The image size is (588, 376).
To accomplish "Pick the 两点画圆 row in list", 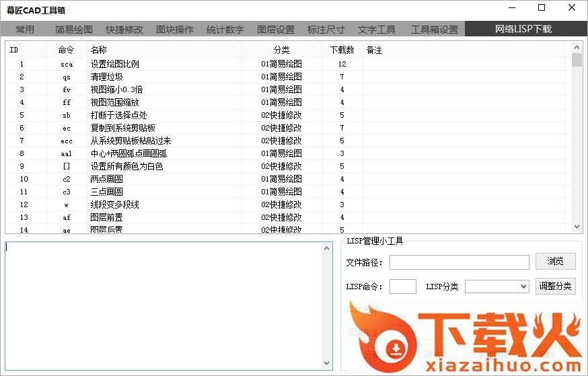I will pos(106,180).
